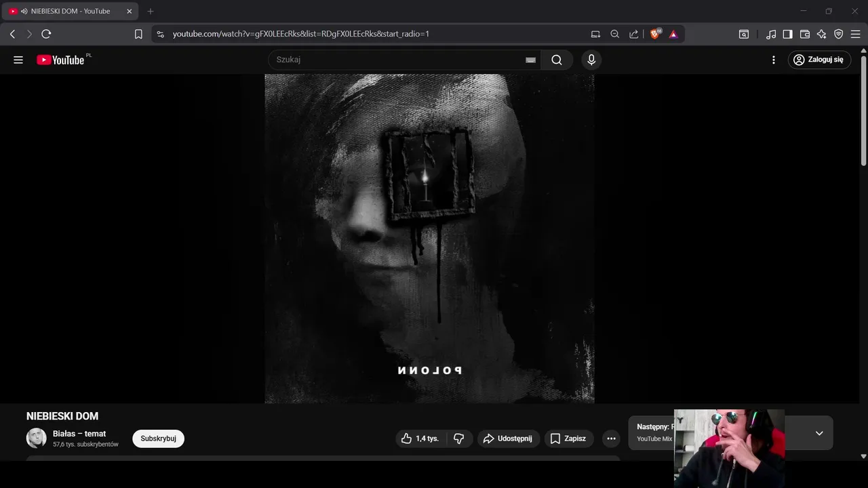
Task: Open Brave Wallet icon
Action: pyautogui.click(x=805, y=34)
